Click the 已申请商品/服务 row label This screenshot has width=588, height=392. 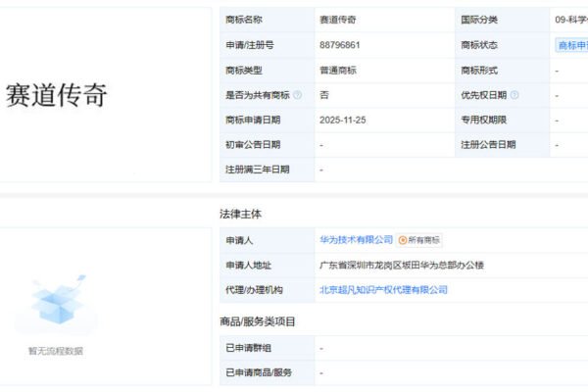[x=259, y=372]
